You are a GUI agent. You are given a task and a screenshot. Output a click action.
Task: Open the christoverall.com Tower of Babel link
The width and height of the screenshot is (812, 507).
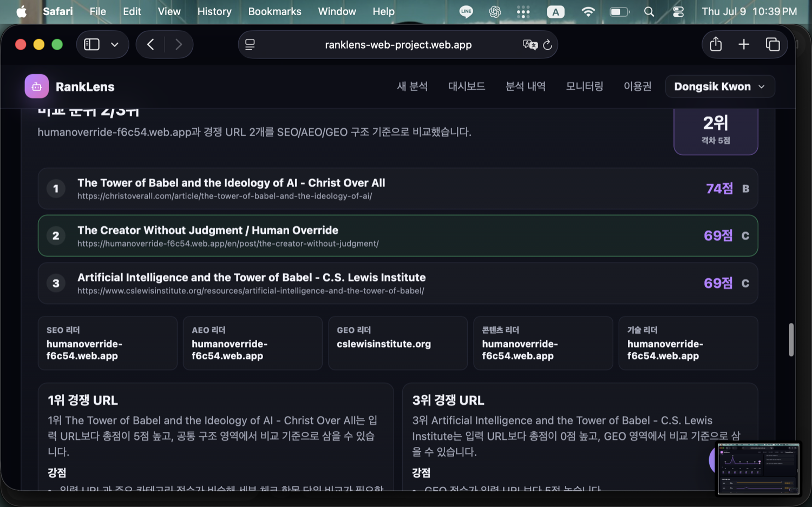tap(225, 196)
